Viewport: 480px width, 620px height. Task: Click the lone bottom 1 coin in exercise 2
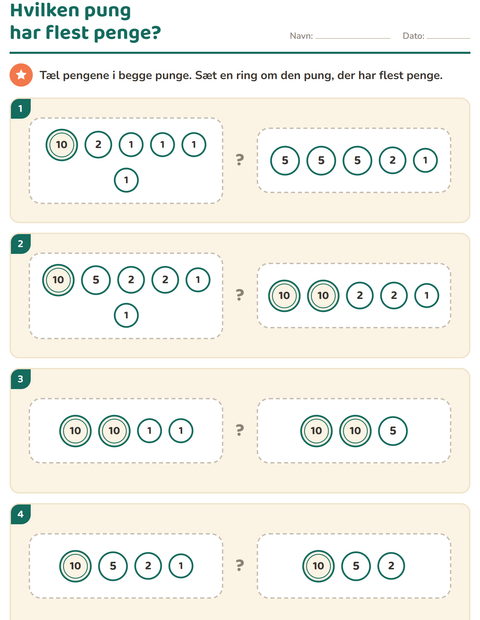coord(126,315)
